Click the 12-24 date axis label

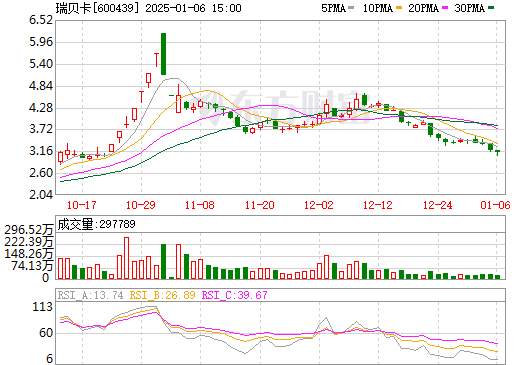coord(438,205)
